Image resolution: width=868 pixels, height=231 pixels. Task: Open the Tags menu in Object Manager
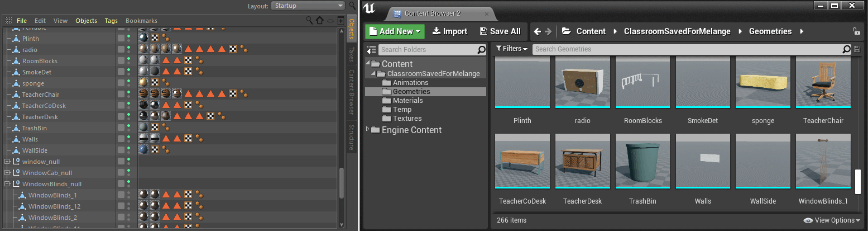(111, 21)
